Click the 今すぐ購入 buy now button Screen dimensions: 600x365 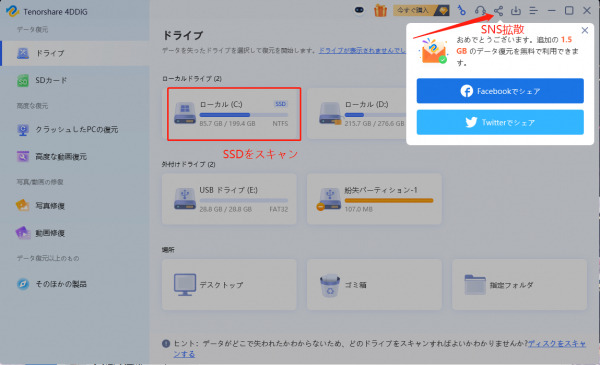click(421, 10)
